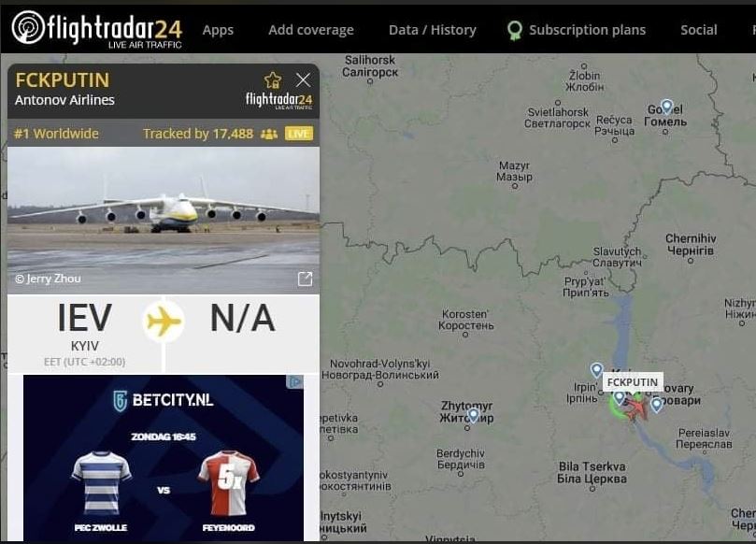Click the LIVE badge
Screen dimensions: 756x544
click(299, 134)
